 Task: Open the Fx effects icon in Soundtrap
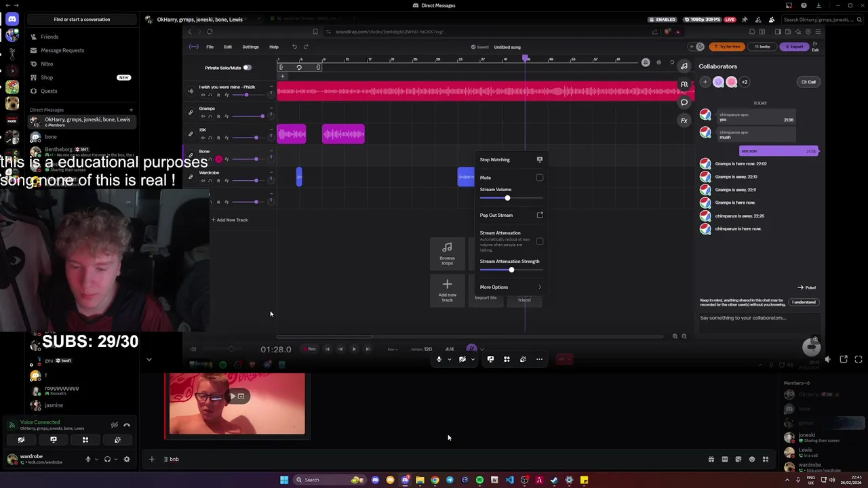[x=684, y=121]
